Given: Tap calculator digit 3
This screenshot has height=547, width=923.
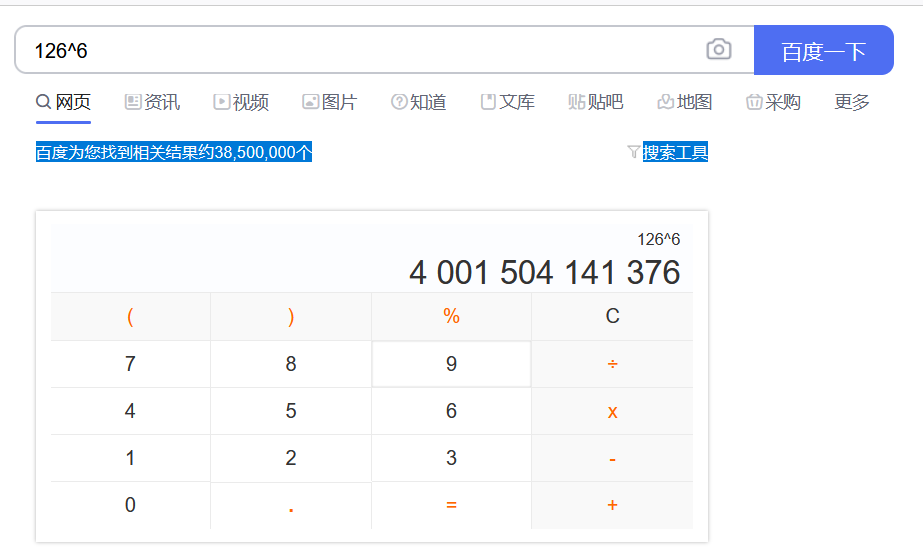Looking at the screenshot, I should pos(451,458).
